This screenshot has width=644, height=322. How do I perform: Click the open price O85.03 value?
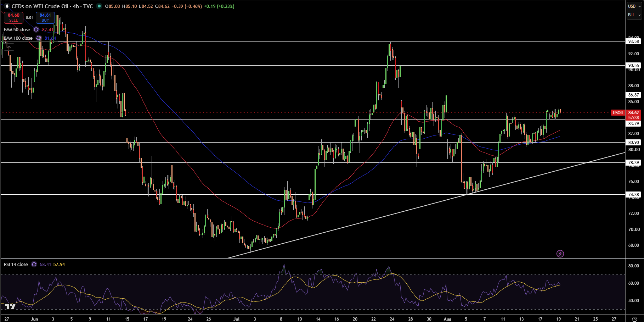click(113, 6)
